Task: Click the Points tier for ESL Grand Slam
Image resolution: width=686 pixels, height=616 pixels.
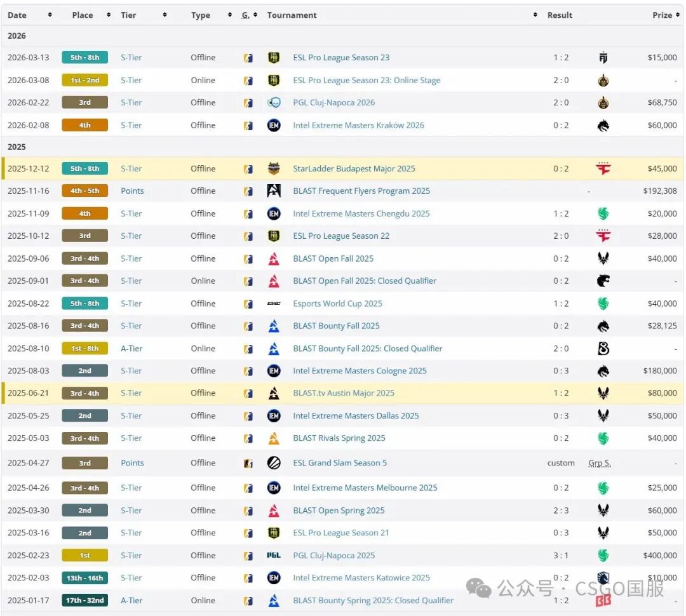Action: point(132,463)
